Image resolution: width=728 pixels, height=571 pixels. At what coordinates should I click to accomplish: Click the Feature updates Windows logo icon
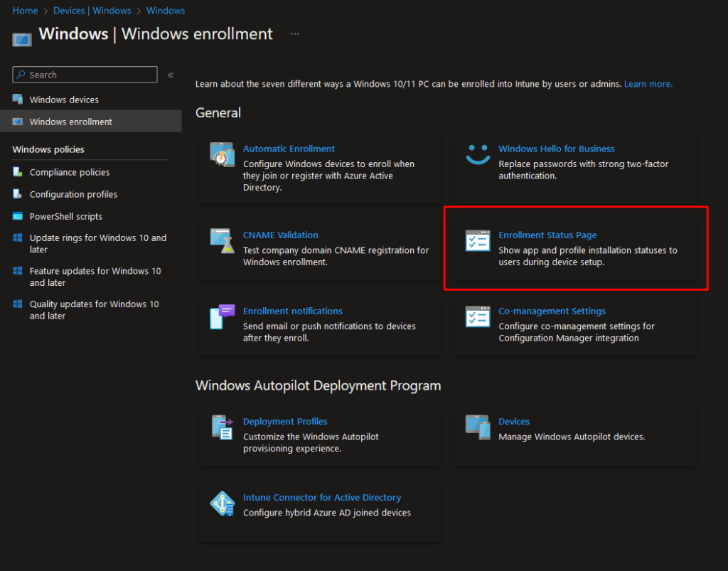click(x=18, y=271)
